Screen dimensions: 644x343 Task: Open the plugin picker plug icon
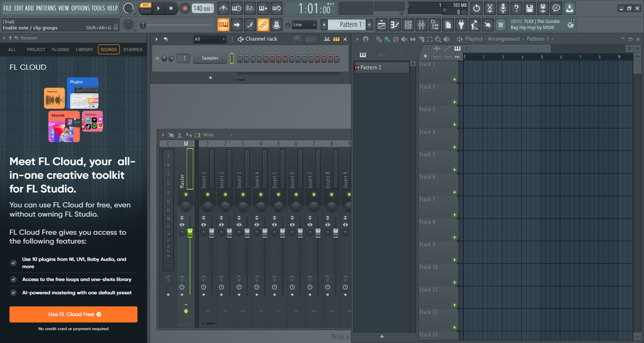[x=461, y=25]
